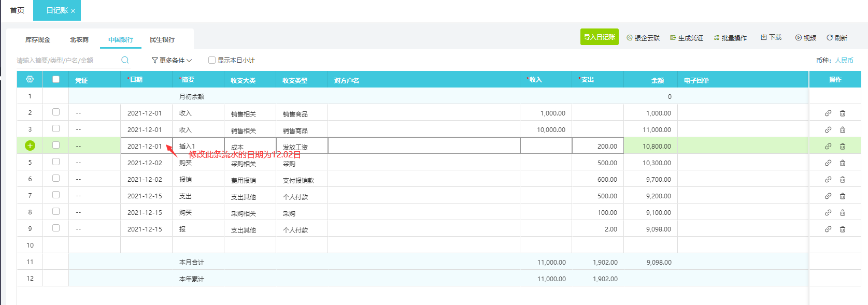Viewport: 868px width, 305px height.
Task: Click the search magnifier icon
Action: coord(125,60)
